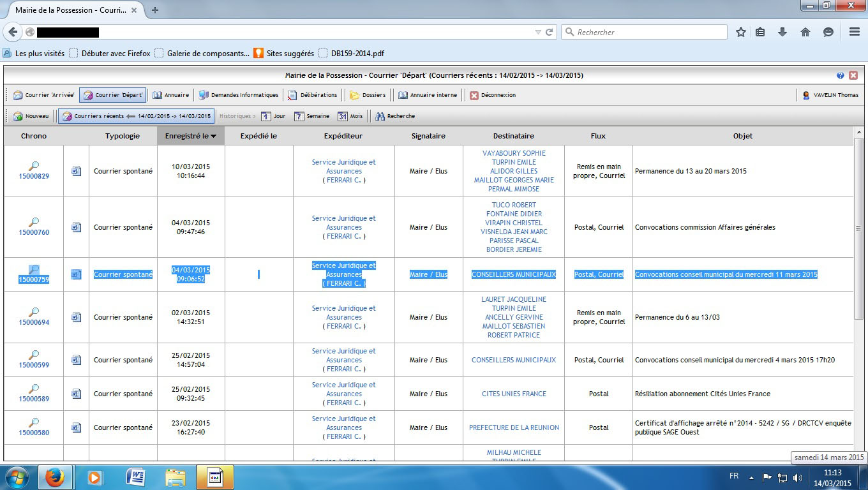
Task: Open the DB159-2014.pdf bookmark
Action: coord(352,54)
